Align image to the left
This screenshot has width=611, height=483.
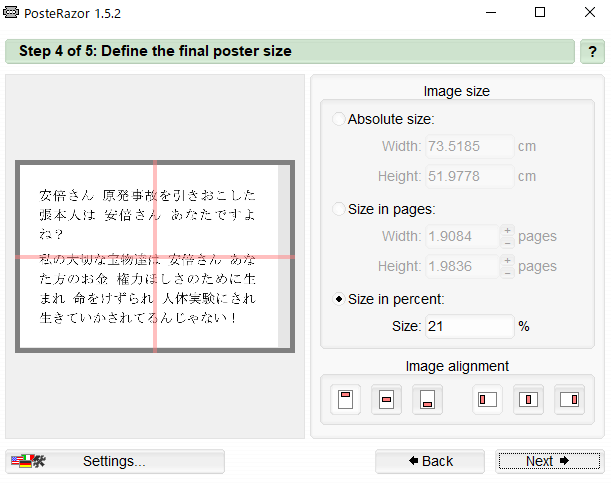(x=487, y=400)
